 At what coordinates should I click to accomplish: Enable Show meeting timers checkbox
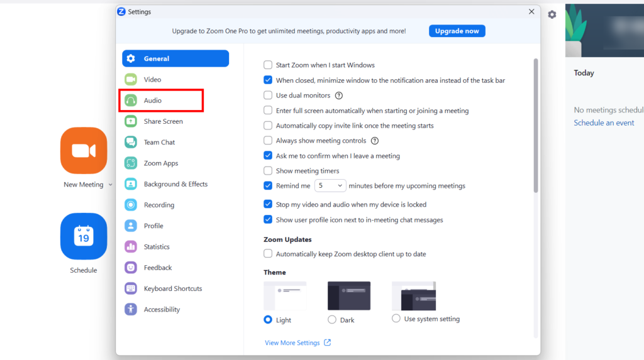coord(268,170)
